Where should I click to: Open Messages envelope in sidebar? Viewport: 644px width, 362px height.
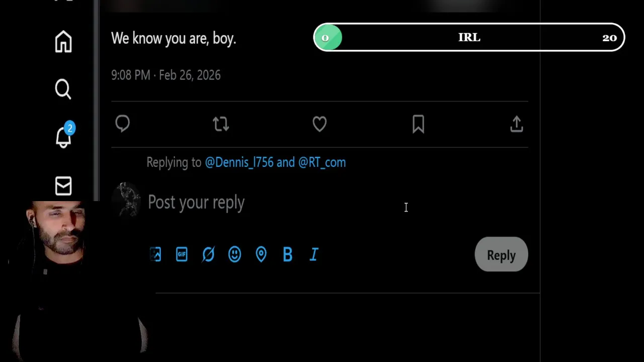(63, 186)
